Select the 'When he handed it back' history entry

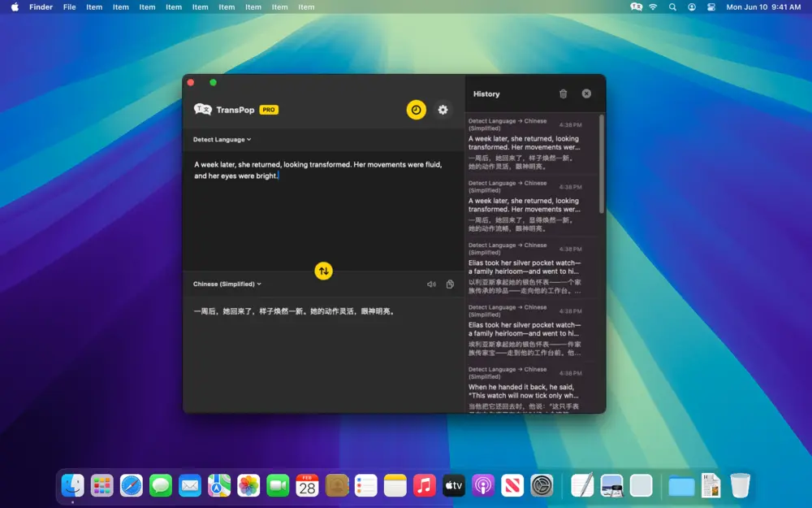[532, 391]
